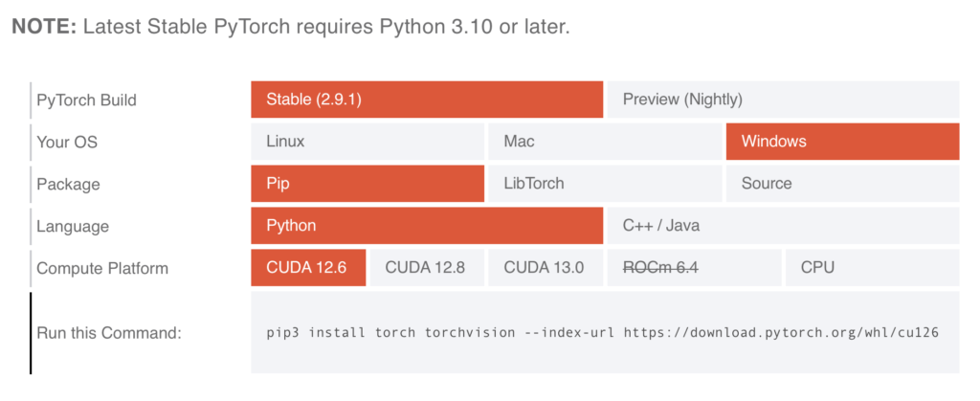Select the Preview (Nightly) build
980x401 pixels.
point(782,99)
